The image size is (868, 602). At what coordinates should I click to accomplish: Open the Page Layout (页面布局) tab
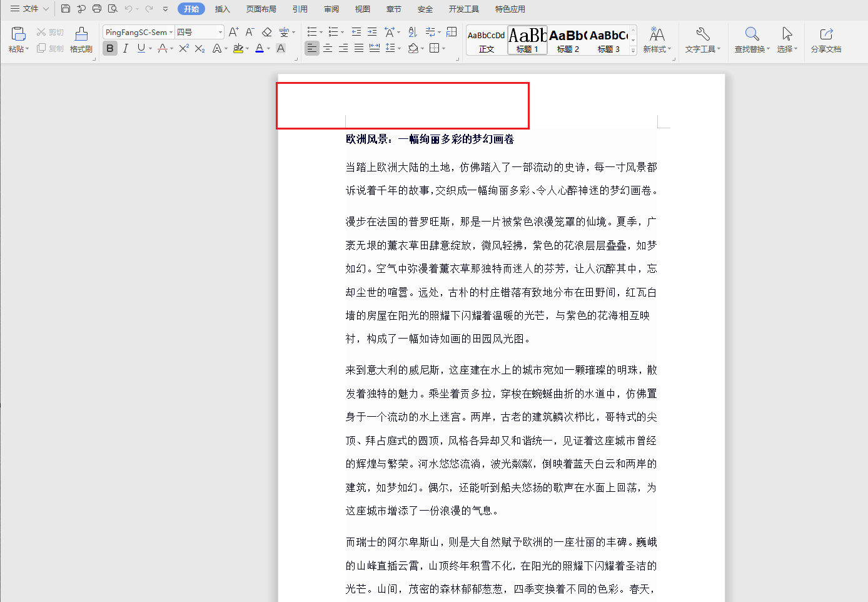pos(261,9)
